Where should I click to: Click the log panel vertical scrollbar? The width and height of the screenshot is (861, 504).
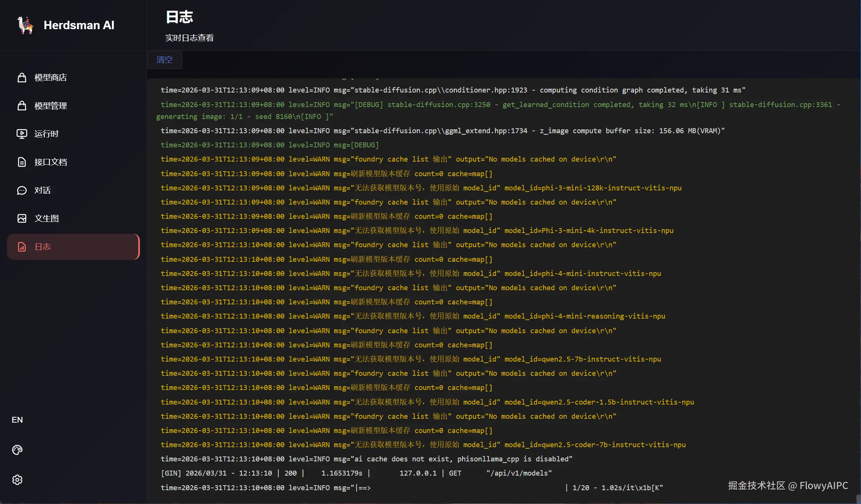tap(858, 499)
